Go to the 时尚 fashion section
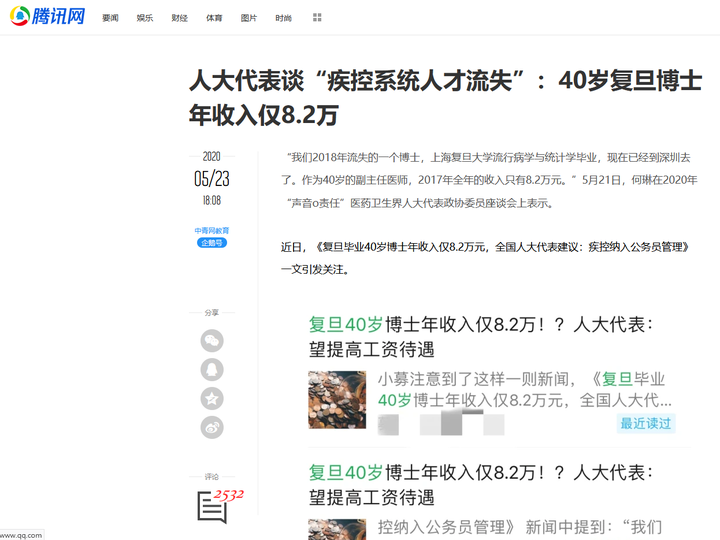720x540 pixels. coord(283,18)
